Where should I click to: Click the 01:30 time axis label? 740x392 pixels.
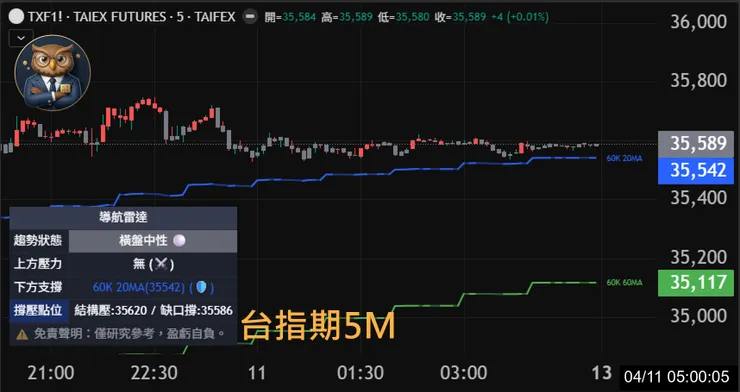point(361,374)
